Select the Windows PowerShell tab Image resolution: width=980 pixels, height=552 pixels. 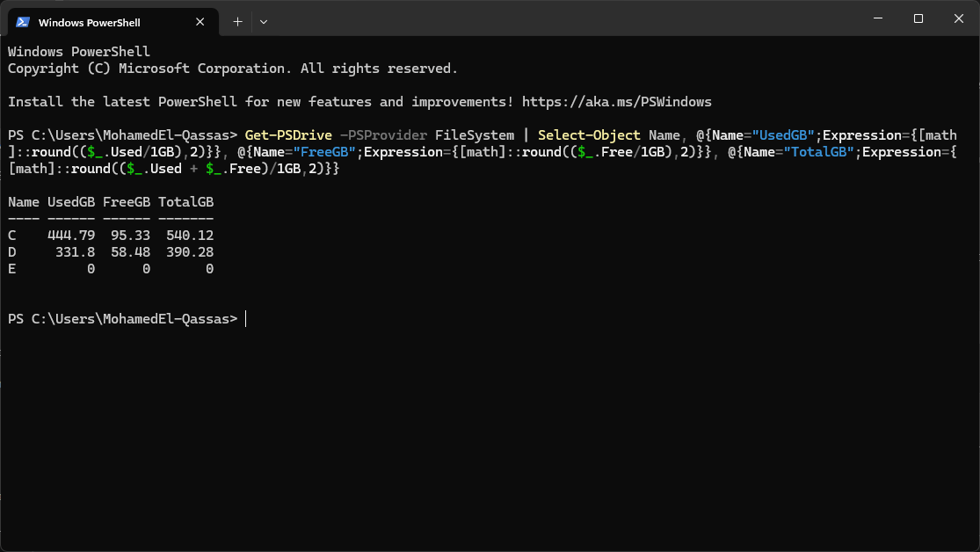coord(113,22)
